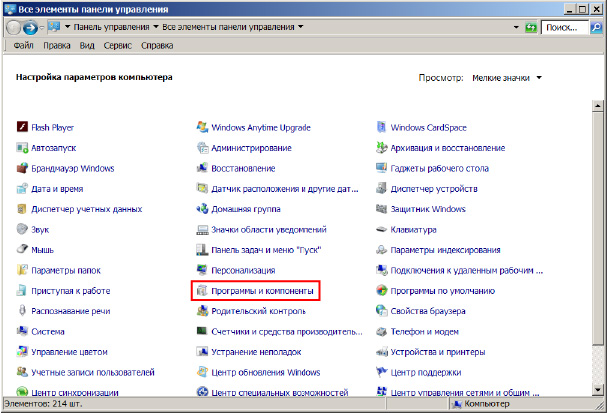Open the Файл menu
Image resolution: width=607 pixels, height=413 pixels.
(23, 45)
